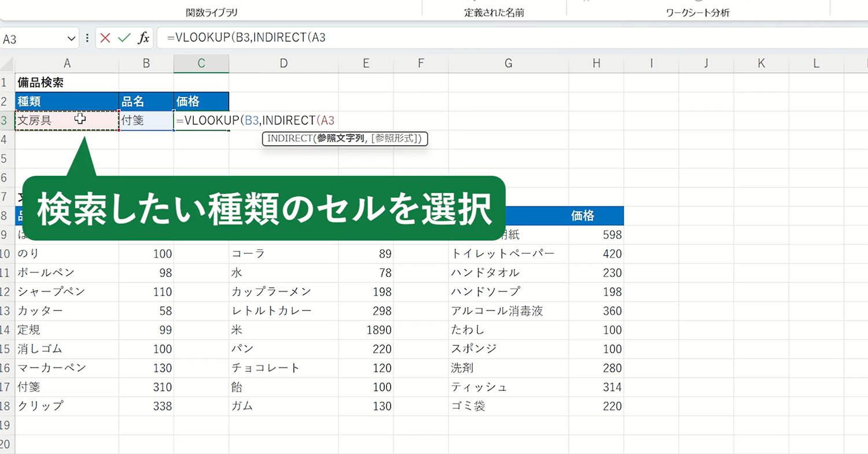
Task: Click the 参照形式 argument in the tooltip
Action: 396,139
